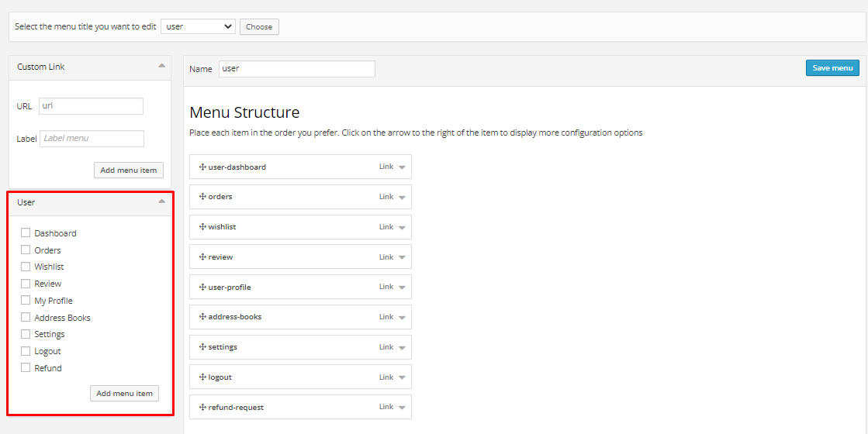
Task: Collapse the Custom Link panel
Action: [x=161, y=66]
